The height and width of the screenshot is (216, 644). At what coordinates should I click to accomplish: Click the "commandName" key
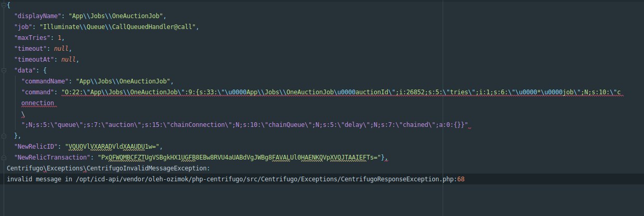pos(45,81)
